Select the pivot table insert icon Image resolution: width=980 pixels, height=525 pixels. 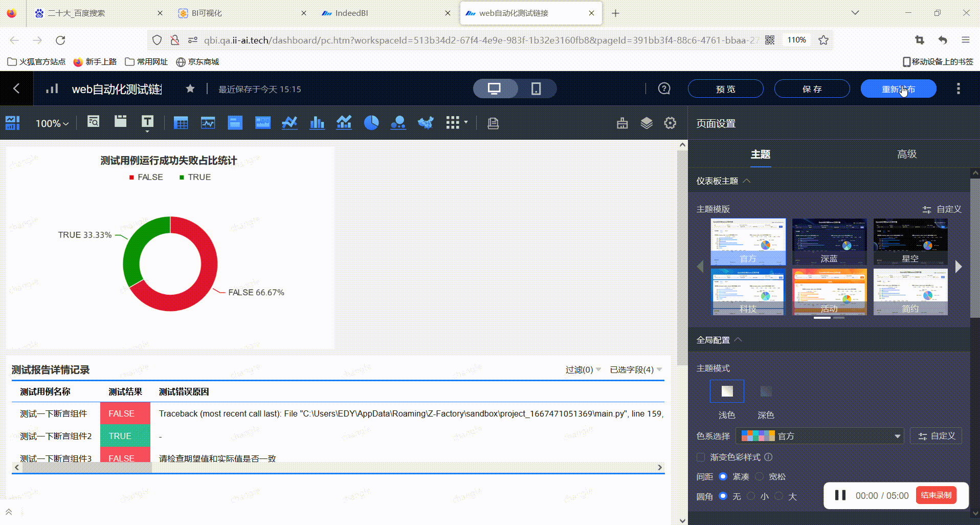tap(181, 122)
